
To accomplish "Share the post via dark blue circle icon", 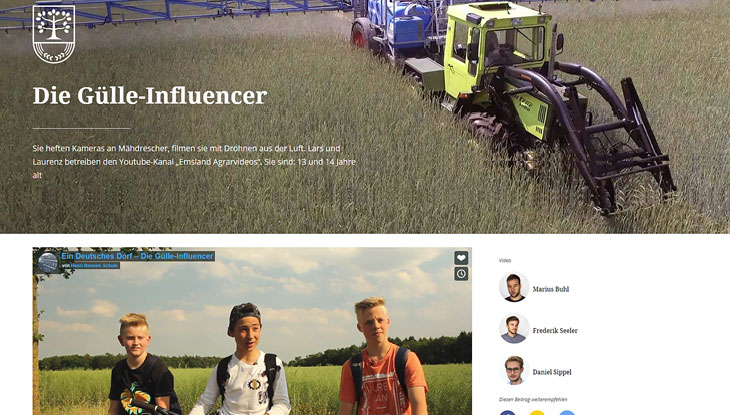I will point(507,413).
